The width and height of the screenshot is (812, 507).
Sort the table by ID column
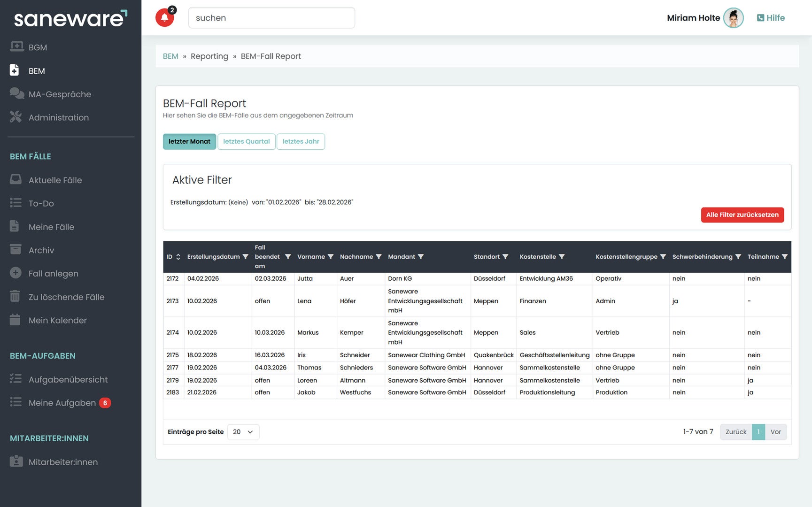[x=178, y=257]
